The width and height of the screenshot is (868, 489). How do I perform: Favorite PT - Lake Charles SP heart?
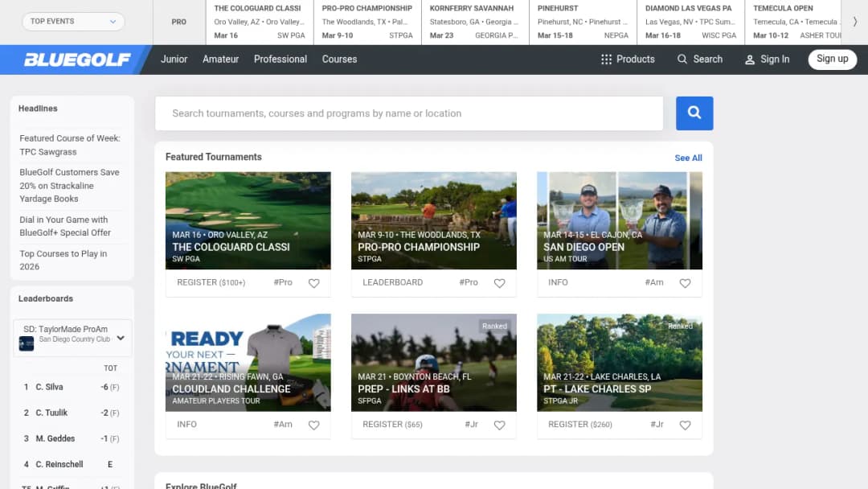coord(685,425)
